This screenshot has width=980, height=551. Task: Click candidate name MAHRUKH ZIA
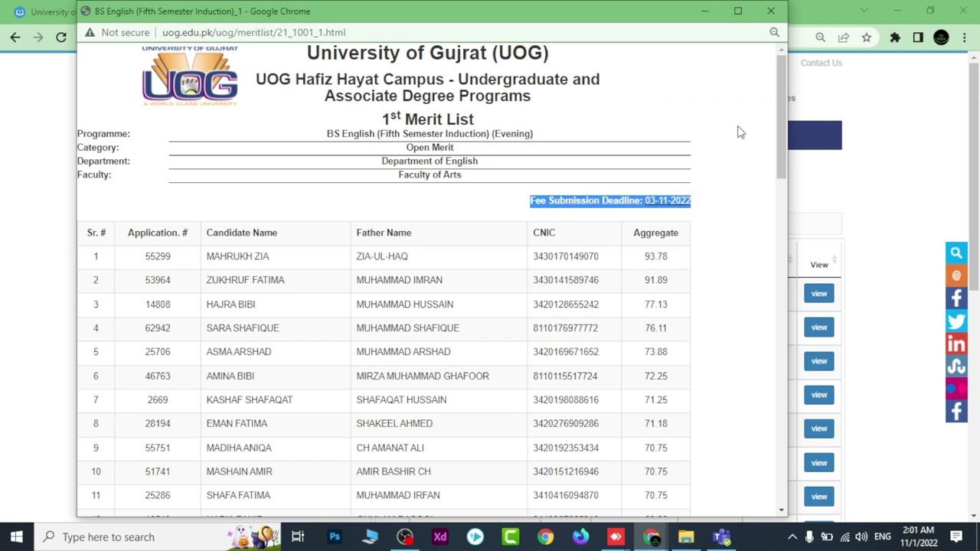(x=237, y=256)
